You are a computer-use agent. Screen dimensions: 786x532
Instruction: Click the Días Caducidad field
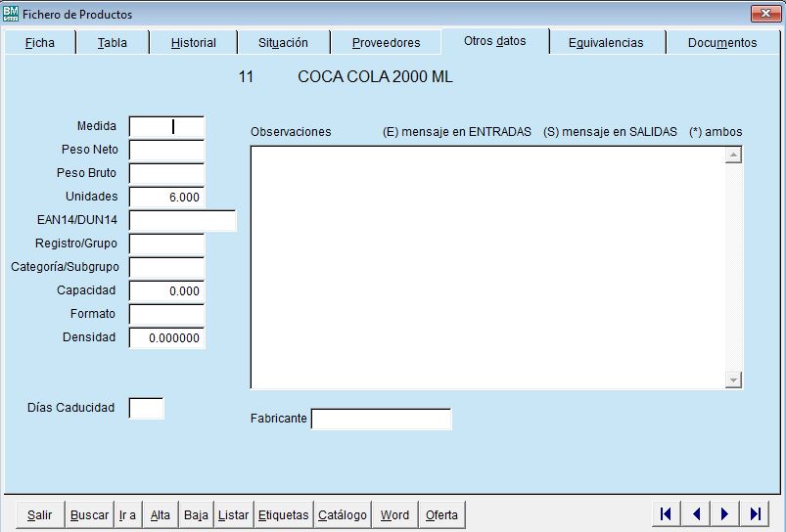(146, 408)
